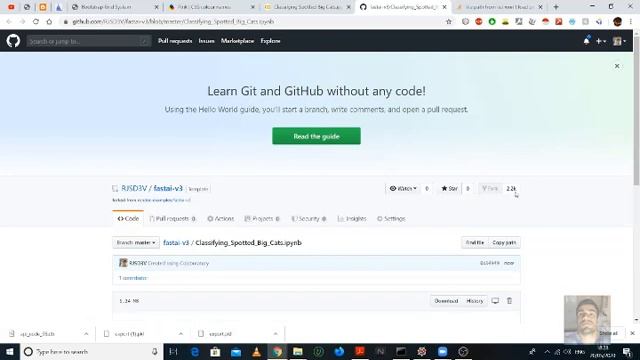Open Pull requests in the top navigation

click(x=175, y=41)
